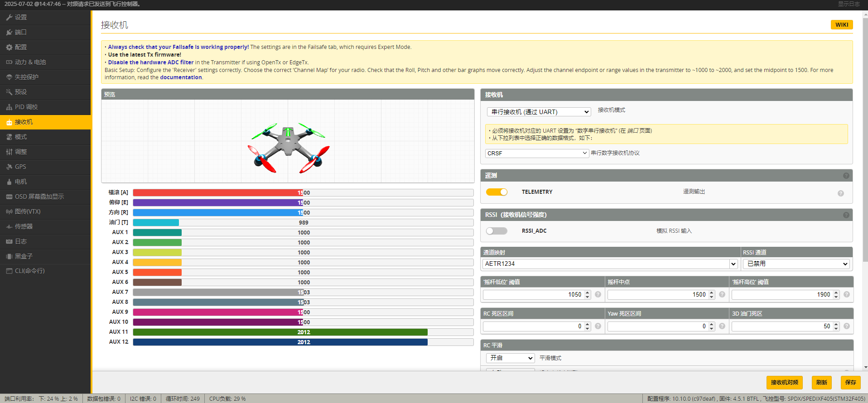Open the 串行接收机 receiver mode dropdown
This screenshot has width=868, height=403.
(539, 112)
